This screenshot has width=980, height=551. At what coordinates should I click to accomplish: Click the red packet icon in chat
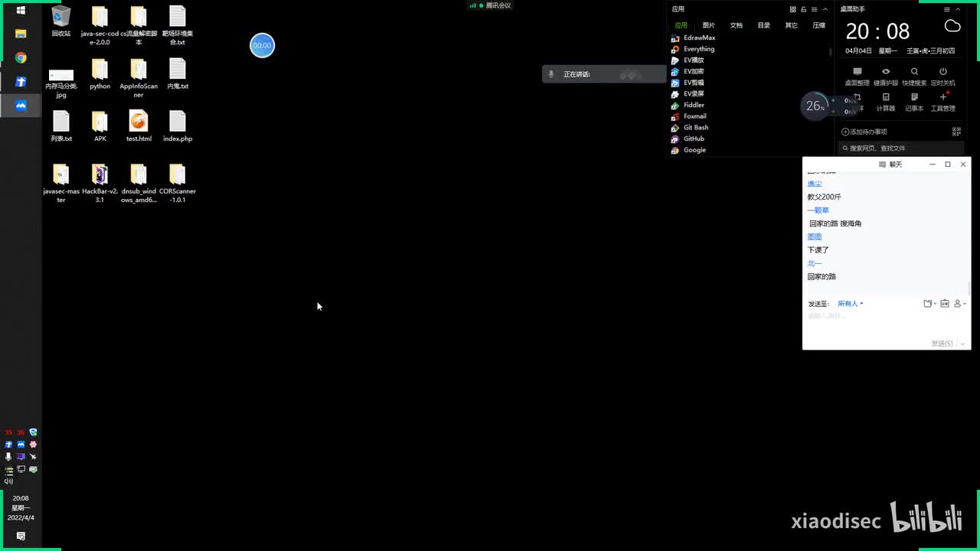[945, 304]
